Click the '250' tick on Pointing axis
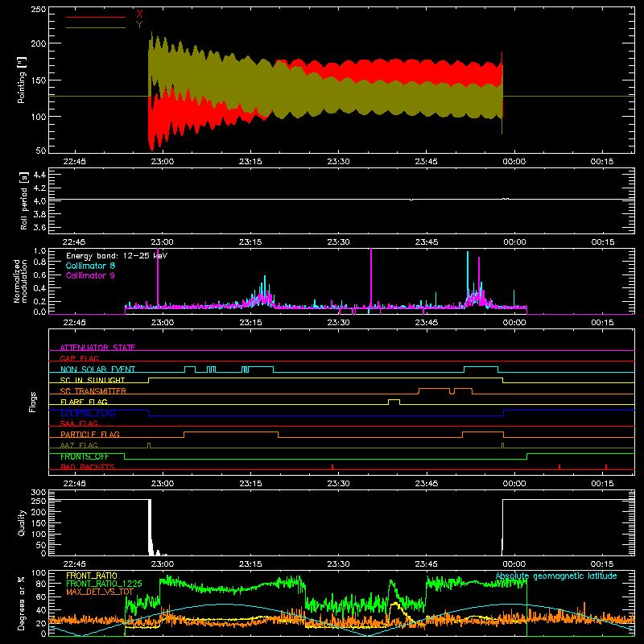The image size is (644, 644). point(39,9)
